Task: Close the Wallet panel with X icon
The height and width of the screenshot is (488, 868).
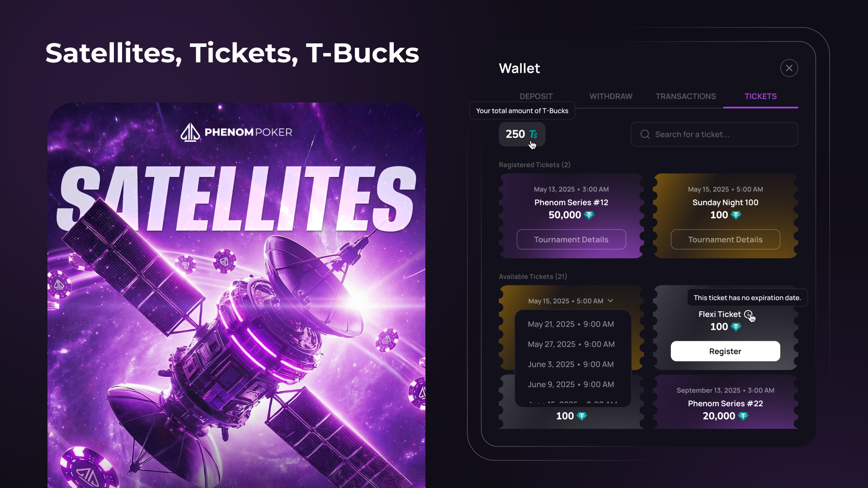Action: 789,68
